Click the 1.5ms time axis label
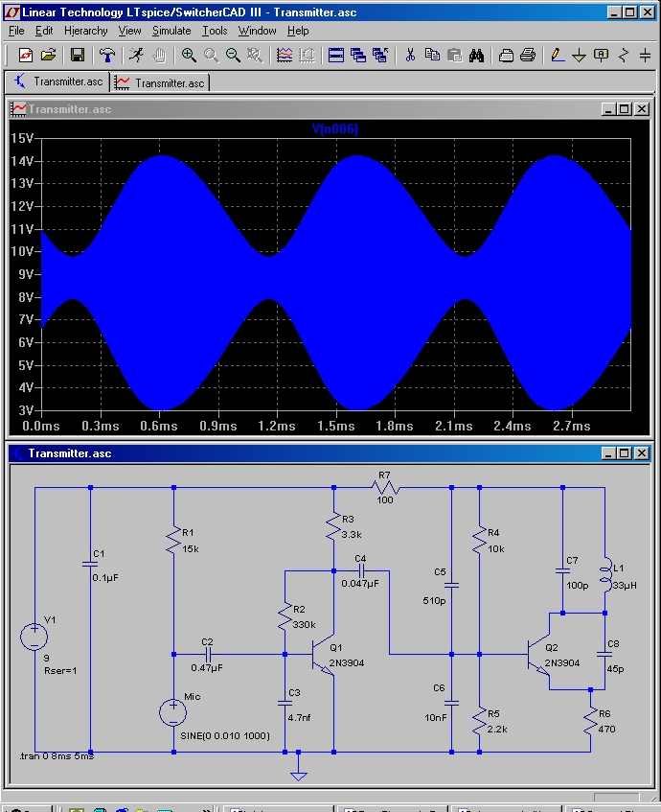 [336, 427]
